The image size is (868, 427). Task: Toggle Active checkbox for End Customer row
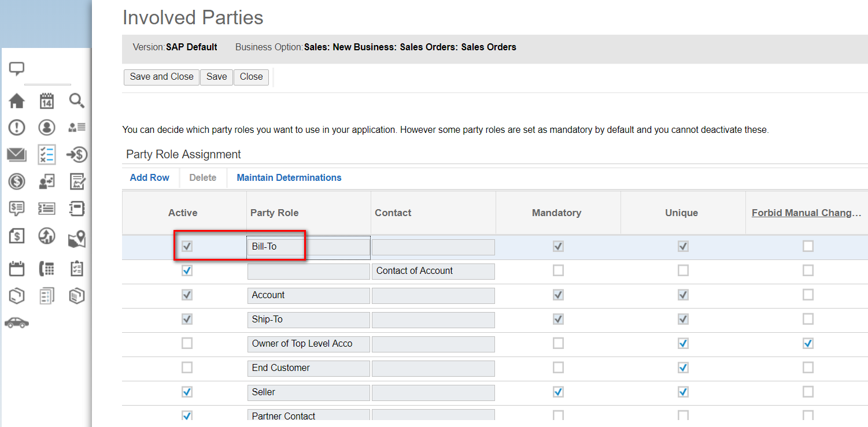pos(187,367)
